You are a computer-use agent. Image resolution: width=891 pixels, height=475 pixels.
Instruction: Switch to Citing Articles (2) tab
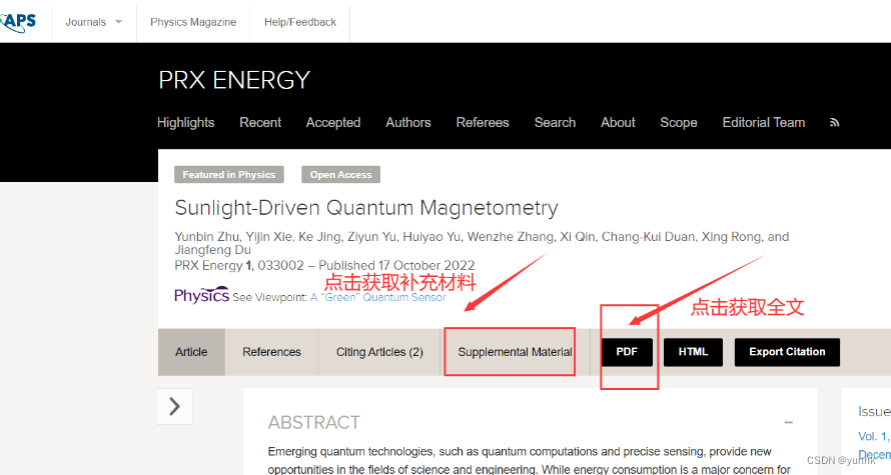(x=380, y=352)
